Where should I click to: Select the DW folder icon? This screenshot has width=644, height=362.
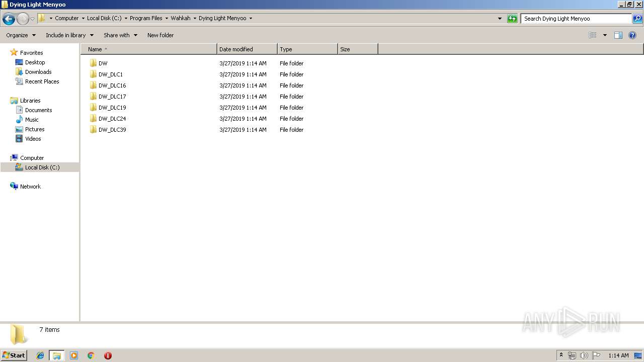point(93,63)
